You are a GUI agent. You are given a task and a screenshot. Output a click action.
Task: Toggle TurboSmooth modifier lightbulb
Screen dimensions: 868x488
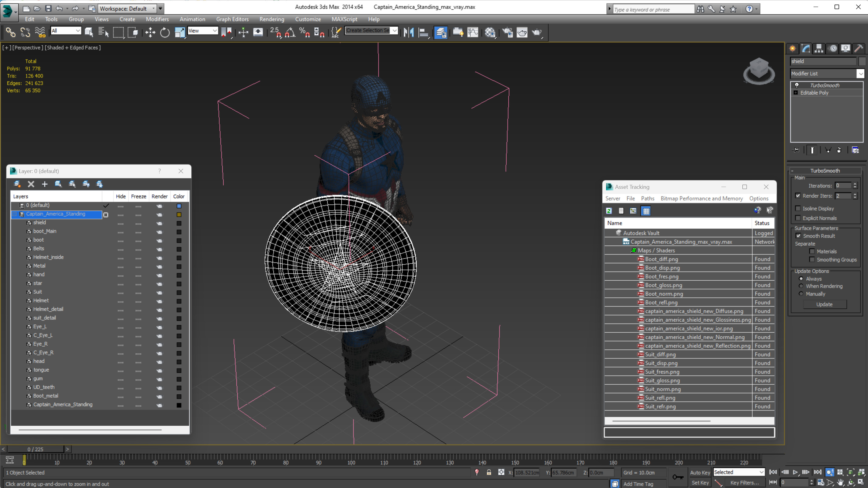click(x=797, y=85)
